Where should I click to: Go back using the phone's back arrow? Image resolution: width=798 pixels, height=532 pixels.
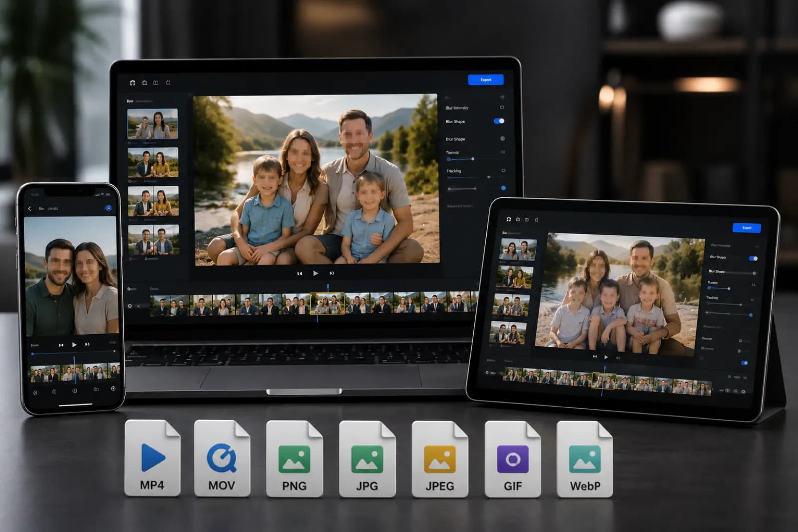click(29, 208)
